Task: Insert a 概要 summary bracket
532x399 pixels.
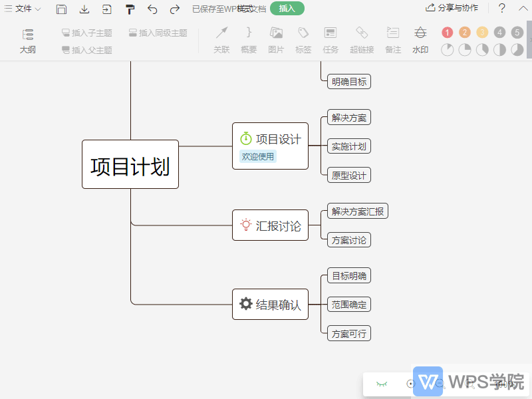Action: pos(249,41)
